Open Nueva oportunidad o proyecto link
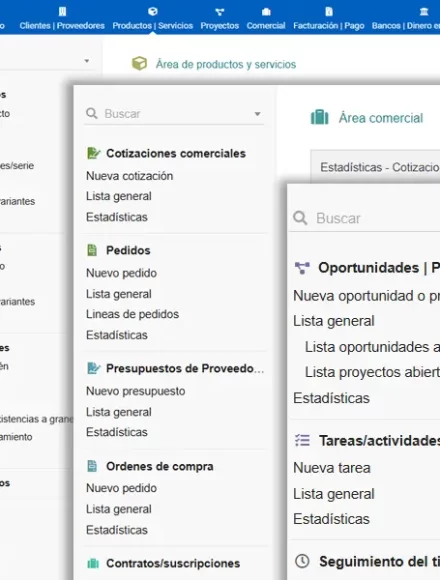Image resolution: width=440 pixels, height=580 pixels. pyautogui.click(x=366, y=296)
